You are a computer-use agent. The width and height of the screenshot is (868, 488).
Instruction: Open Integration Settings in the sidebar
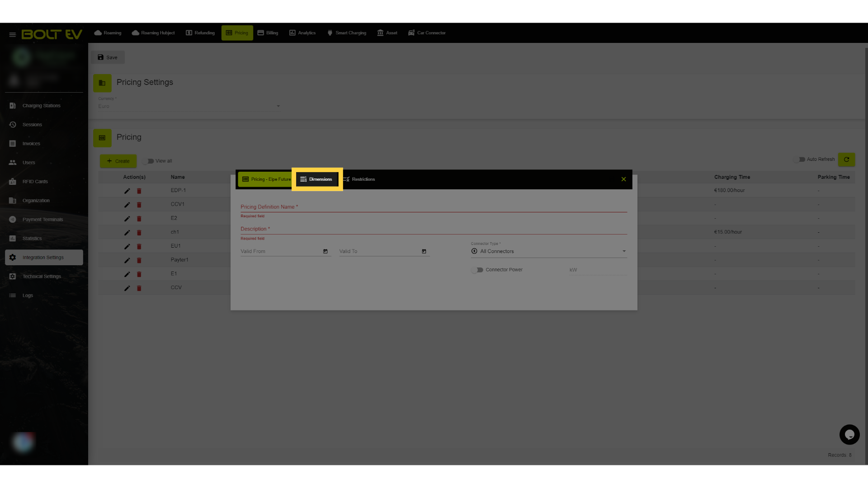tap(44, 258)
